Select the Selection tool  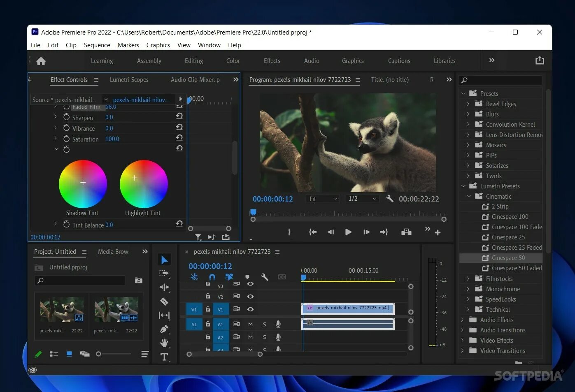164,259
